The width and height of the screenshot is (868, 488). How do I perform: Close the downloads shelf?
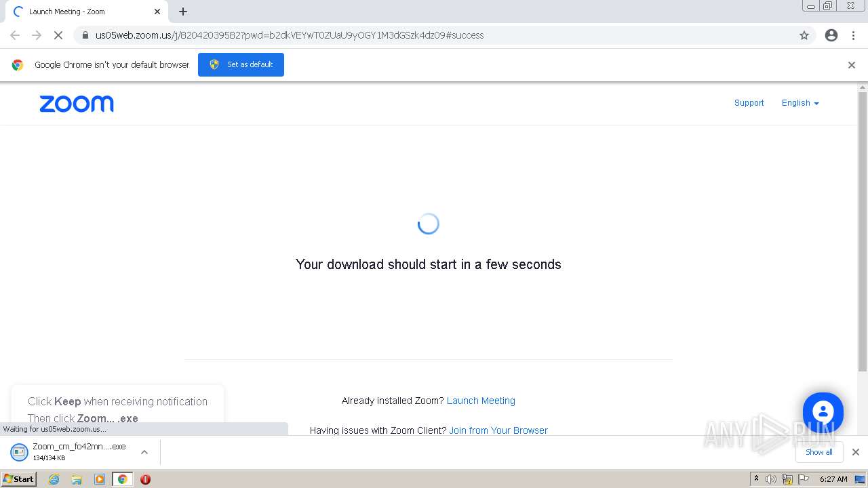[856, 452]
